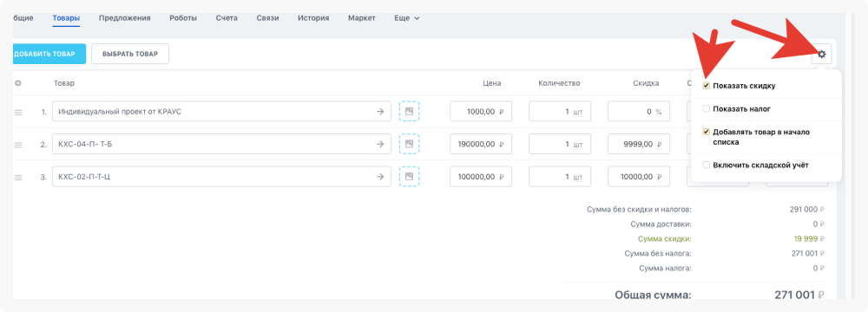Edit discount field 9999,00
This screenshot has height=312, width=868.
(639, 144)
